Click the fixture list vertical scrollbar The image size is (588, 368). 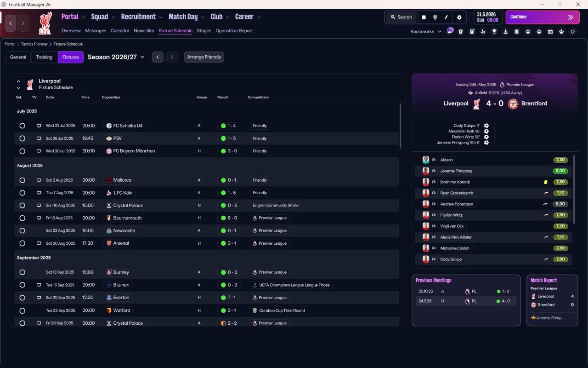click(400, 126)
